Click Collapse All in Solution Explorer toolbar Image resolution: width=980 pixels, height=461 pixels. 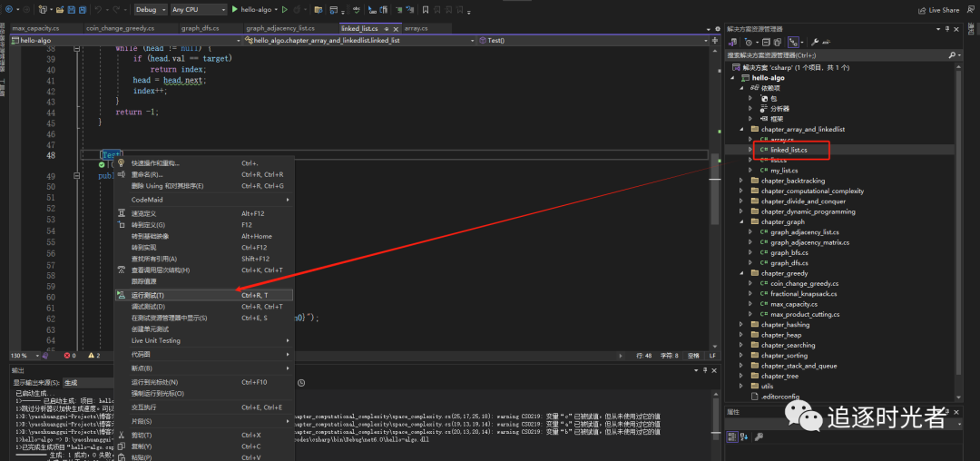[765, 42]
